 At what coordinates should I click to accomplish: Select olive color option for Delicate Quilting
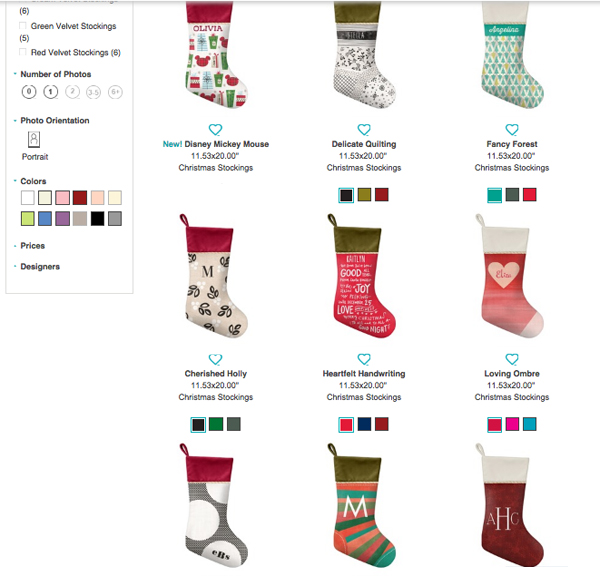(x=364, y=195)
